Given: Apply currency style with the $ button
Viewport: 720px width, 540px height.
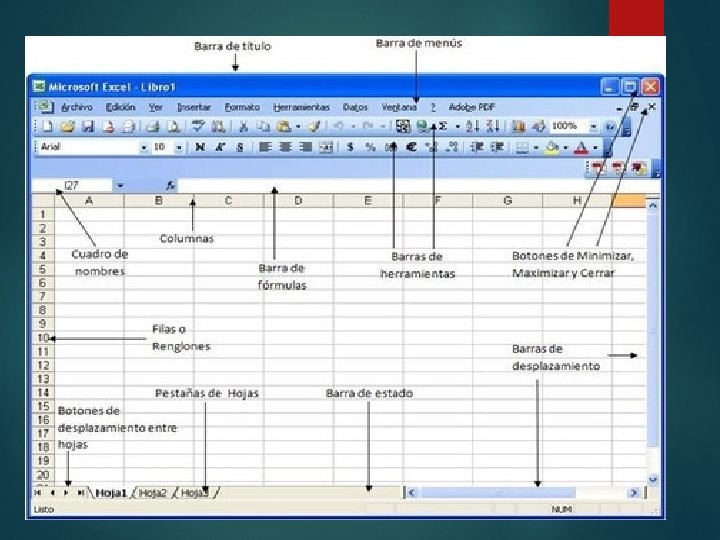Looking at the screenshot, I should tap(350, 147).
